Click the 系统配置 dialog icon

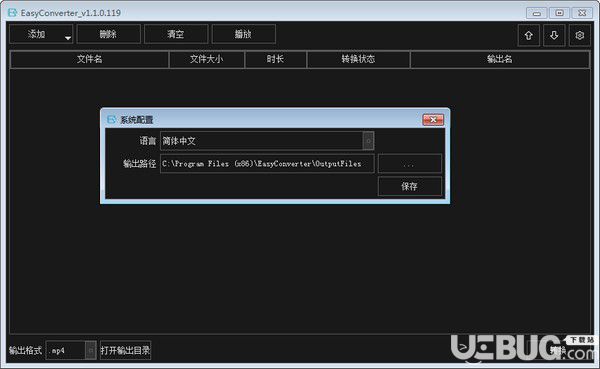pos(111,119)
